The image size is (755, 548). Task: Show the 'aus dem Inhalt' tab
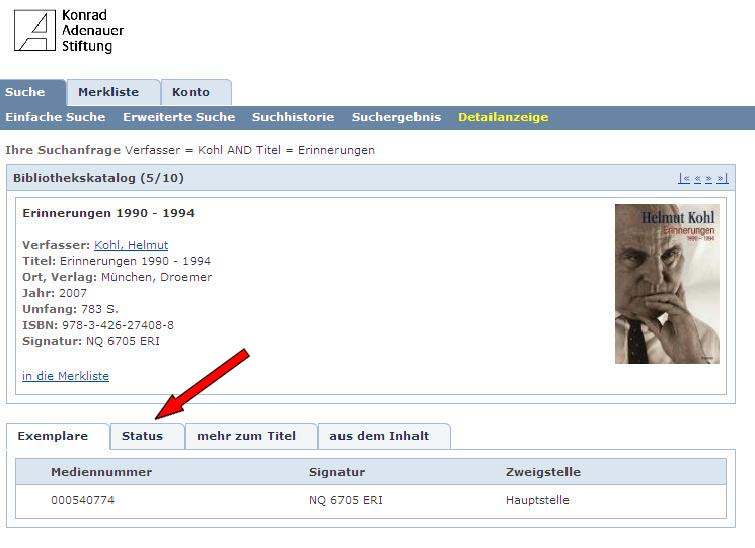(x=379, y=436)
